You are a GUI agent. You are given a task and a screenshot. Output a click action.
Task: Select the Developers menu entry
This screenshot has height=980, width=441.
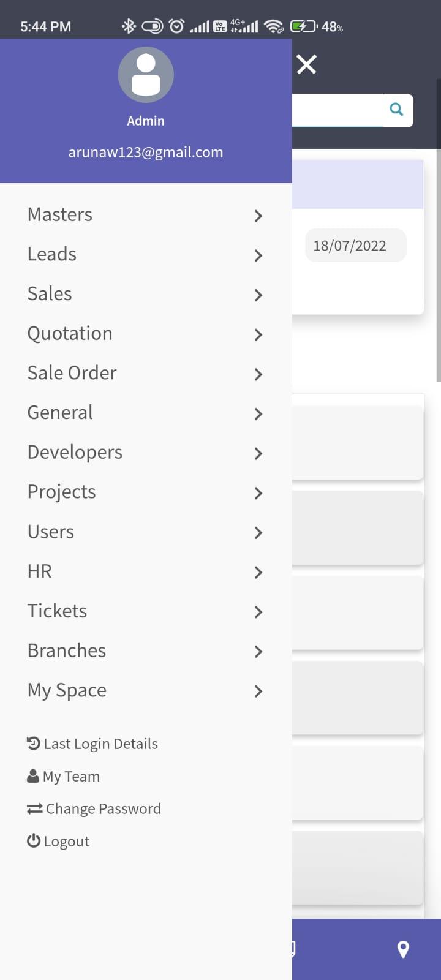point(146,453)
